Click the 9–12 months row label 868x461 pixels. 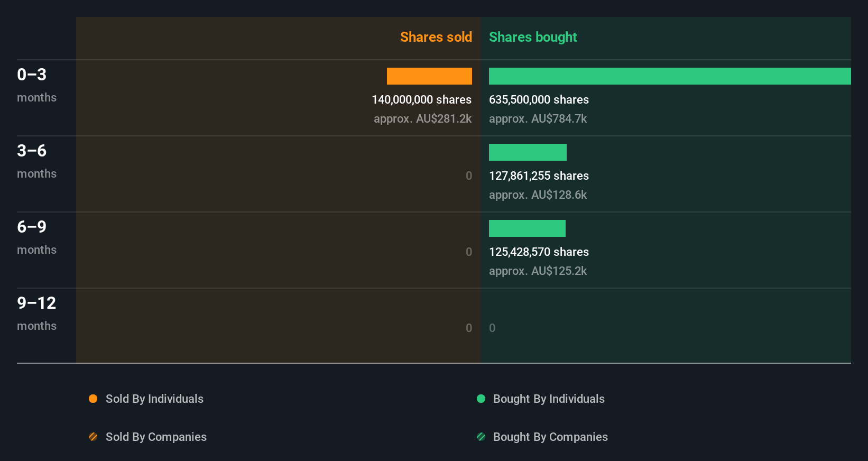tap(36, 314)
